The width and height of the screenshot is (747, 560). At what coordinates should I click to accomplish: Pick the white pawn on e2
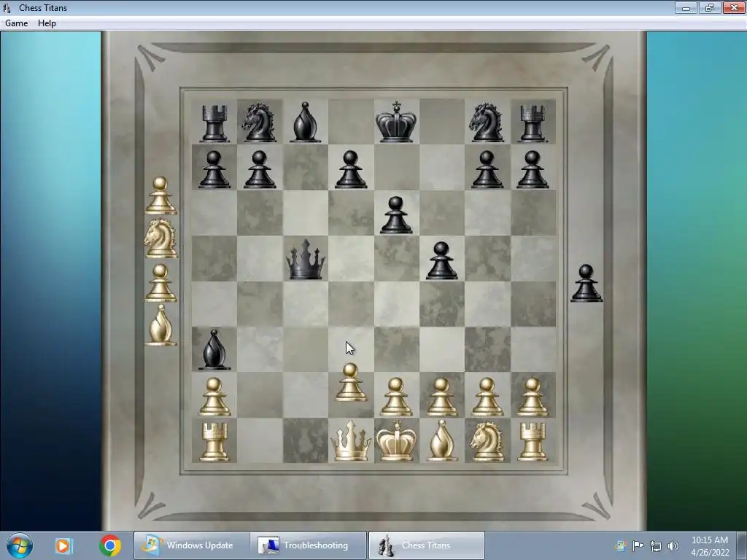[x=396, y=397]
